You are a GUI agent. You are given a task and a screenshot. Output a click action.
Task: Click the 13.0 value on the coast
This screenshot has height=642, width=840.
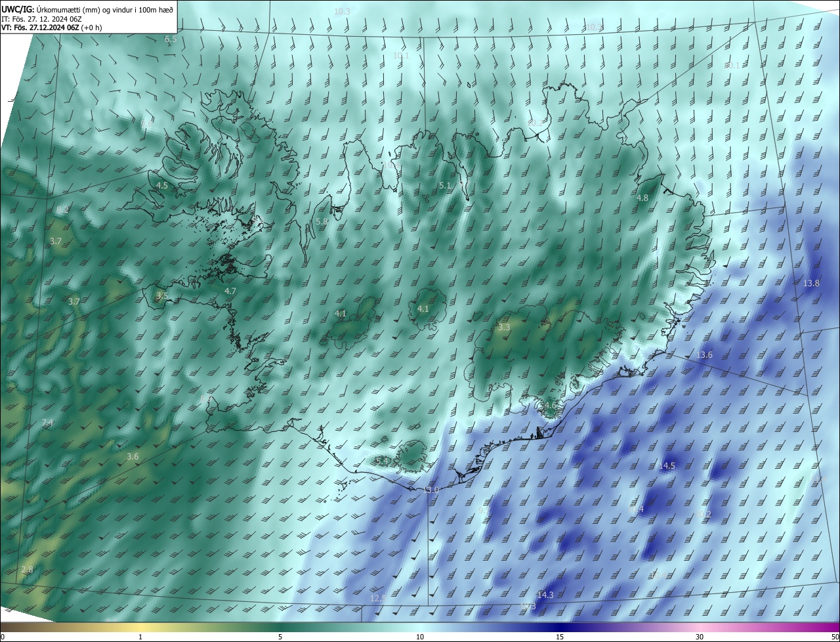[430, 490]
